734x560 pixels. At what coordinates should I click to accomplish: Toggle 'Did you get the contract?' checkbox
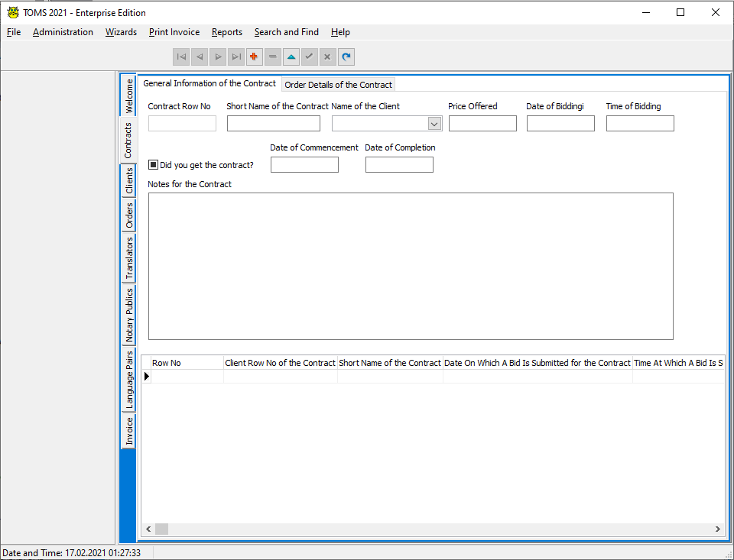click(154, 164)
